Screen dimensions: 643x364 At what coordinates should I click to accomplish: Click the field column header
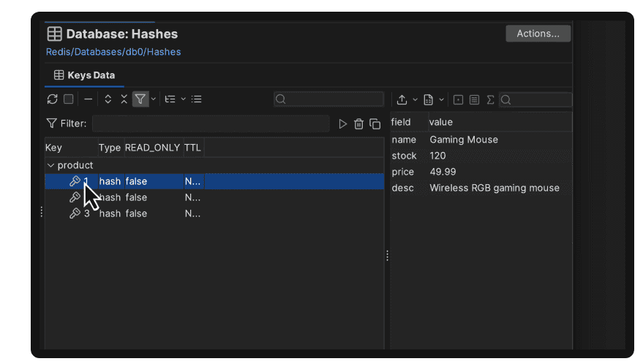point(409,122)
